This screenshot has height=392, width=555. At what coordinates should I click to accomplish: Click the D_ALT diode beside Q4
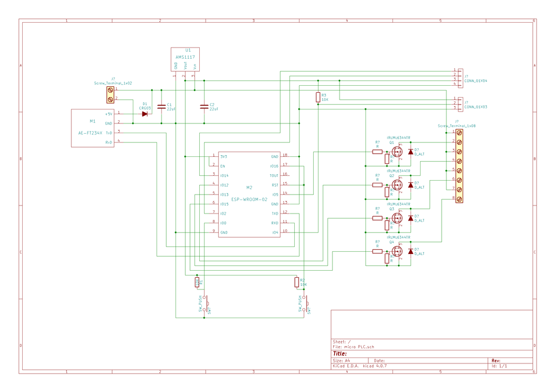point(411,251)
